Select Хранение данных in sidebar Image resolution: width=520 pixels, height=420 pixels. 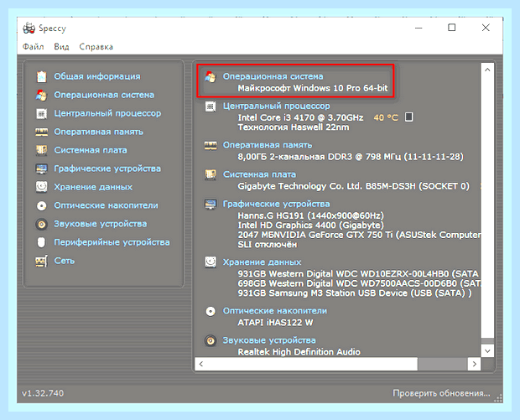(x=93, y=187)
